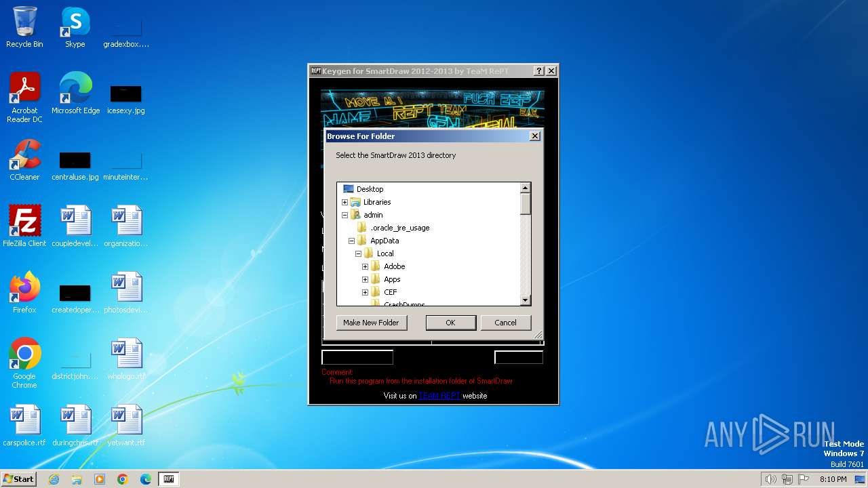Select duringchris.rtf document icon
The height and width of the screenshot is (488, 868).
75,426
